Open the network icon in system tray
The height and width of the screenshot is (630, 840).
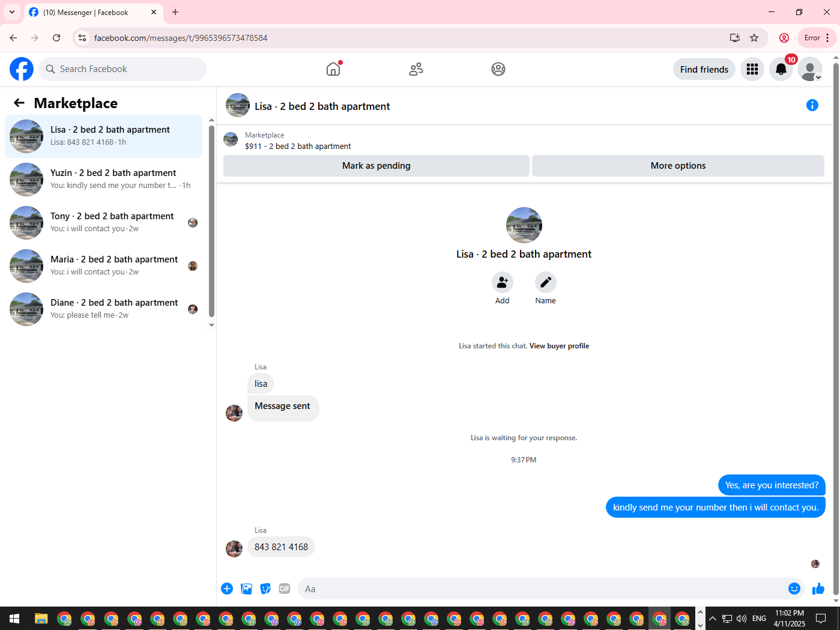(x=727, y=619)
